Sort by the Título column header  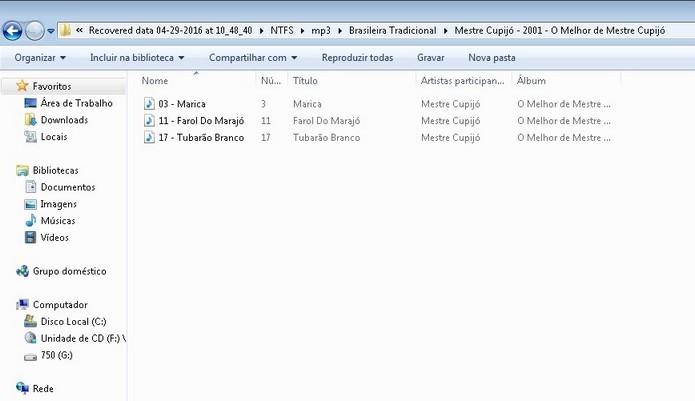click(305, 81)
